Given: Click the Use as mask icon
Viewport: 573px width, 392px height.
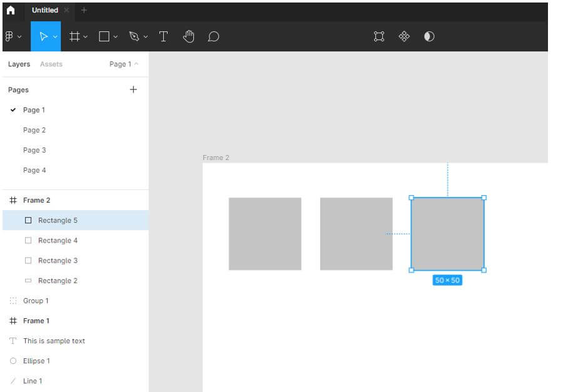Looking at the screenshot, I should tap(429, 36).
